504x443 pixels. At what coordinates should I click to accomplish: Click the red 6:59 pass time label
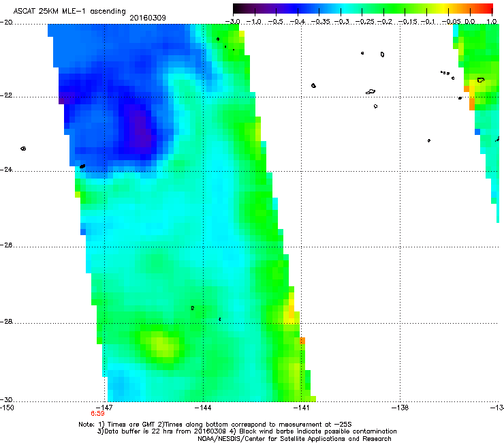pos(97,414)
